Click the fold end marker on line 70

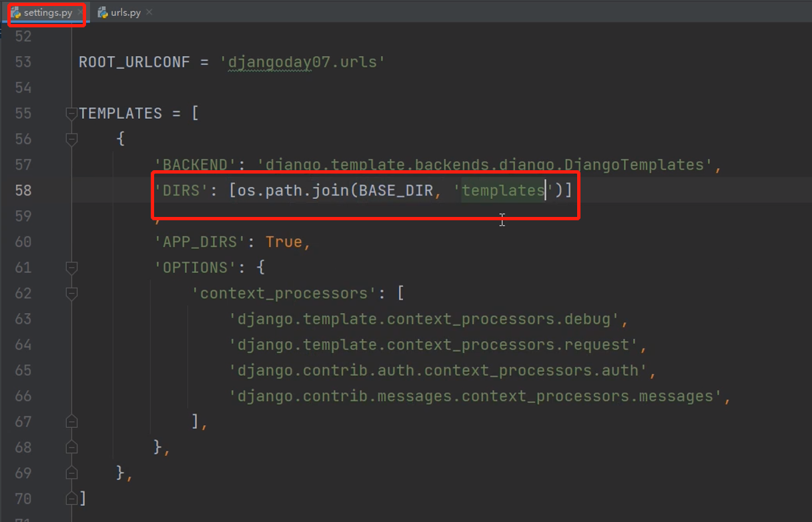(71, 498)
